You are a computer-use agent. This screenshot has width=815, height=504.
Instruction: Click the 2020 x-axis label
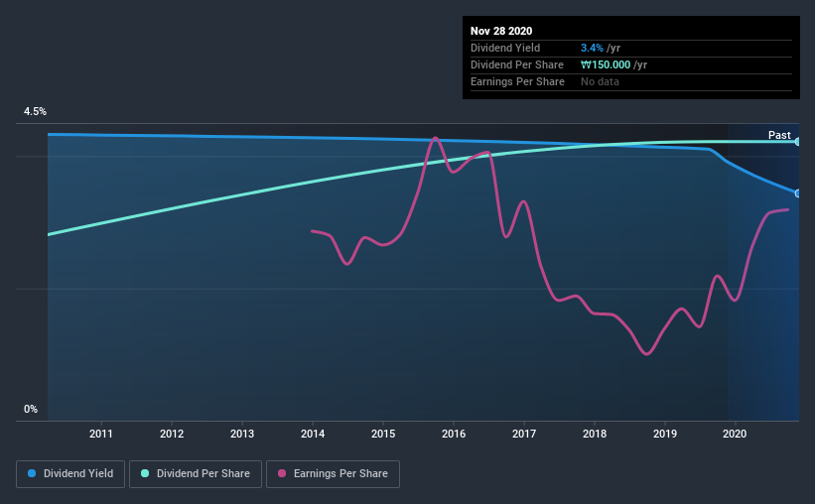[735, 434]
